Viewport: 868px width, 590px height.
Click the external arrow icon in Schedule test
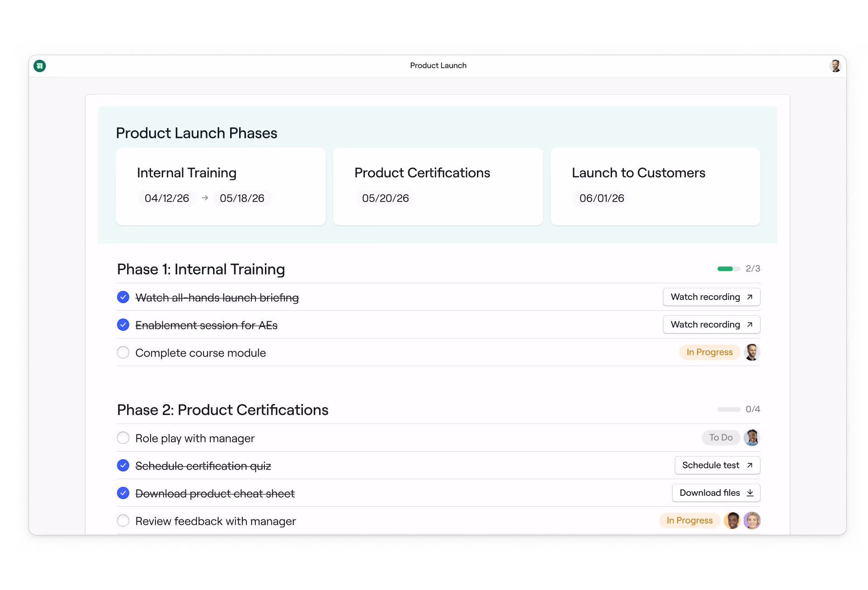[750, 465]
